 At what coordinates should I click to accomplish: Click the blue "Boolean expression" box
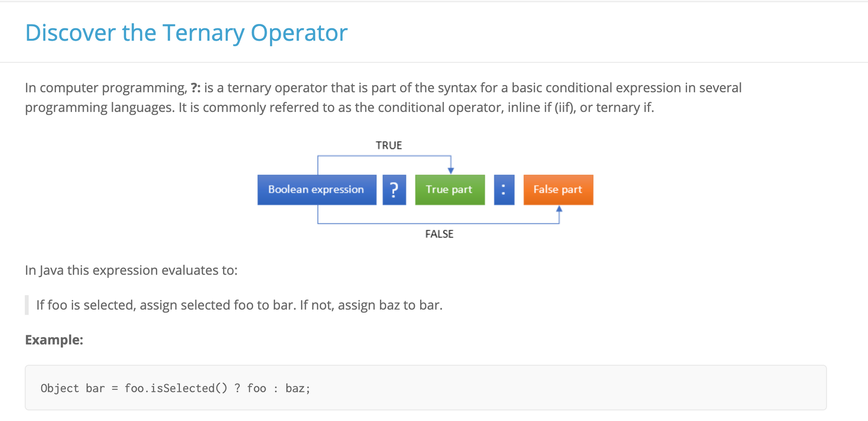(x=316, y=190)
